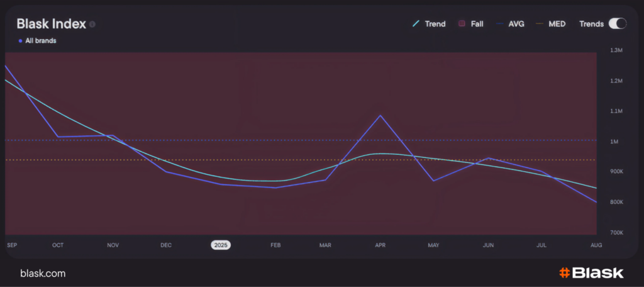This screenshot has width=644, height=287.
Task: Click the DEC month axis label
Action: 166,245
